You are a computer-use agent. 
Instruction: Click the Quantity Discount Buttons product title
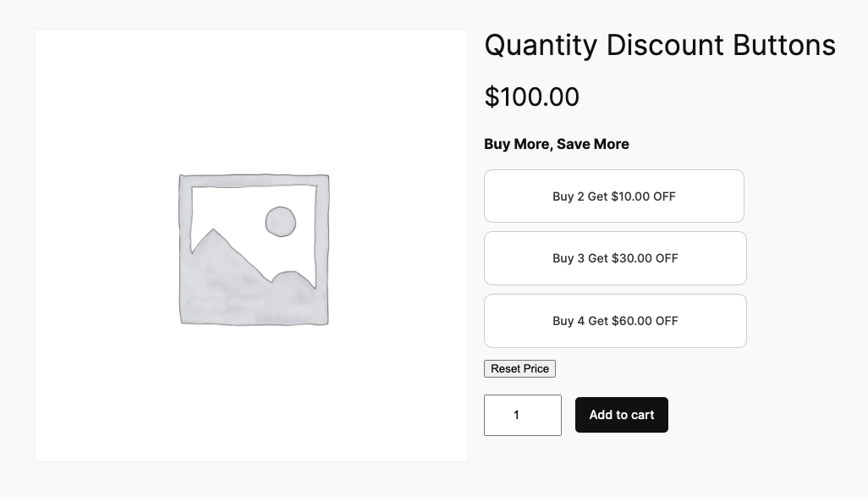(659, 46)
